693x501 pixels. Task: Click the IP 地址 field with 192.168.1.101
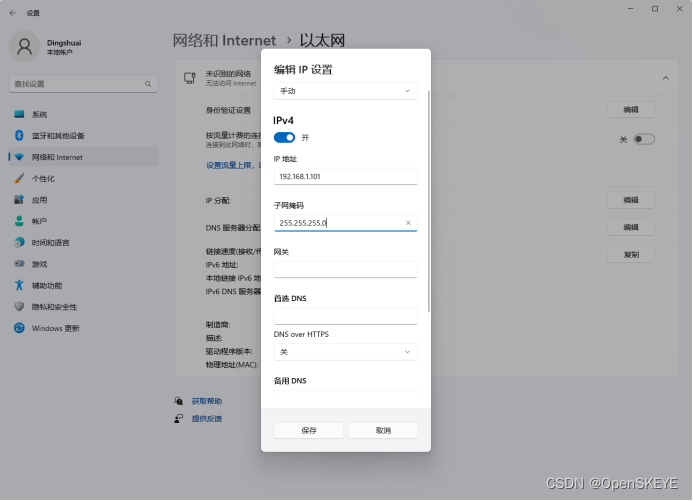coord(346,176)
